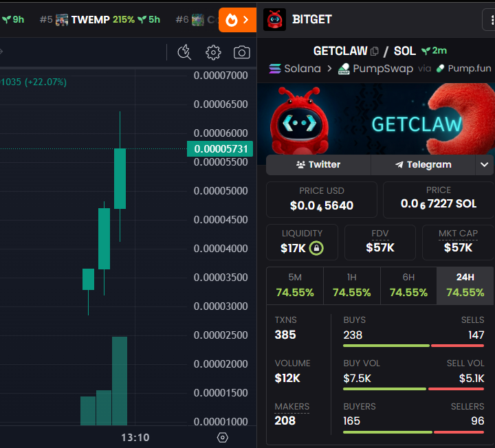Click the Solana chain icon

[275, 69]
